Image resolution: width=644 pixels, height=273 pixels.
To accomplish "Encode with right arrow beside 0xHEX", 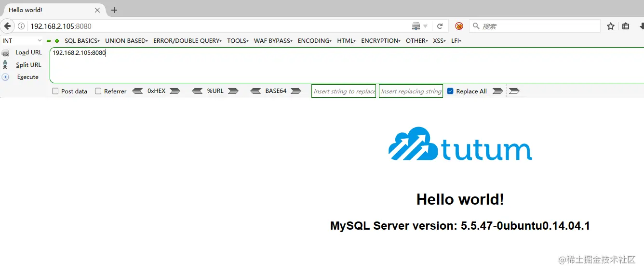I will [x=175, y=91].
